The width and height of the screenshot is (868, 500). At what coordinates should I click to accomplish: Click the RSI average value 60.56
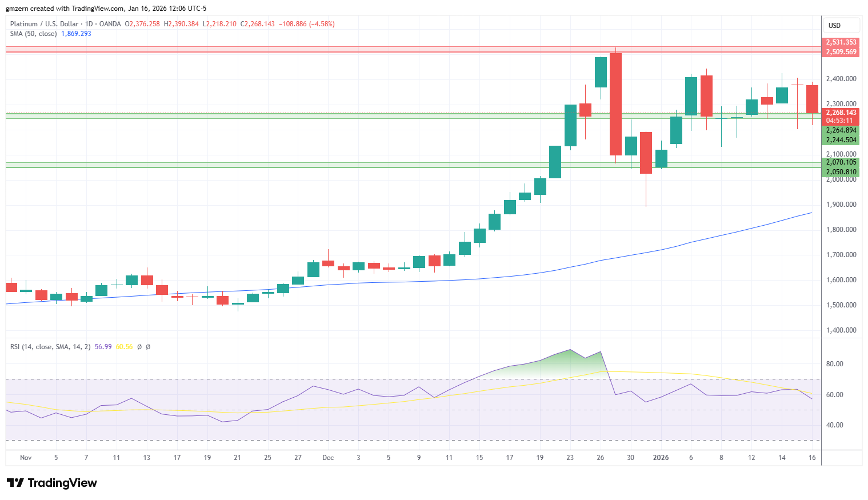124,347
